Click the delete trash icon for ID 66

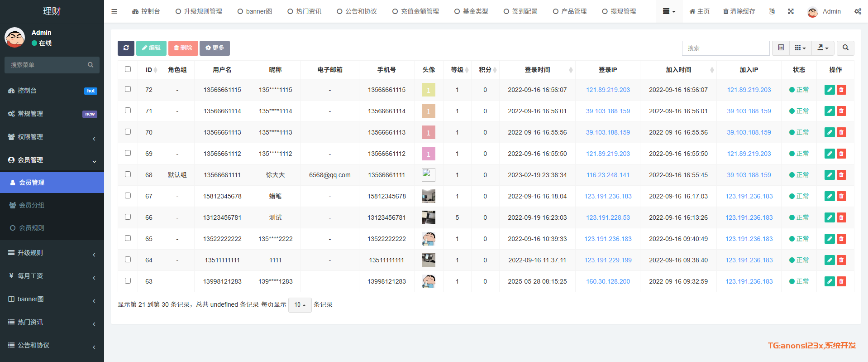point(841,217)
